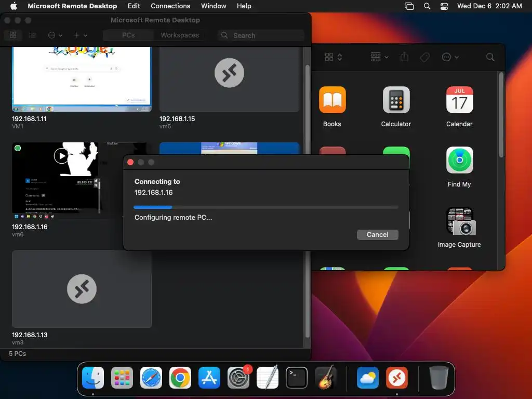Open App Store from the Dock
Viewport: 532px width, 399px height.
[209, 378]
